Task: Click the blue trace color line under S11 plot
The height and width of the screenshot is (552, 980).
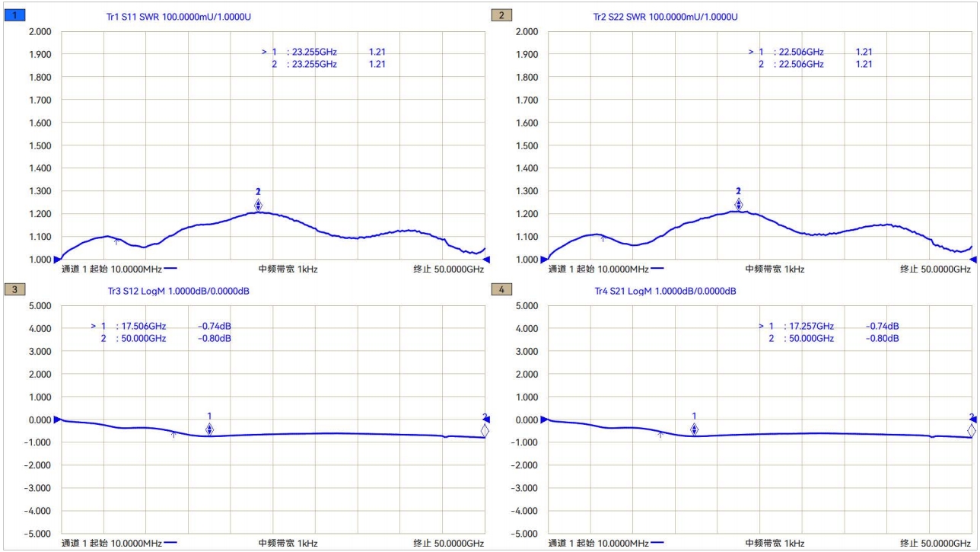Action: [x=170, y=269]
